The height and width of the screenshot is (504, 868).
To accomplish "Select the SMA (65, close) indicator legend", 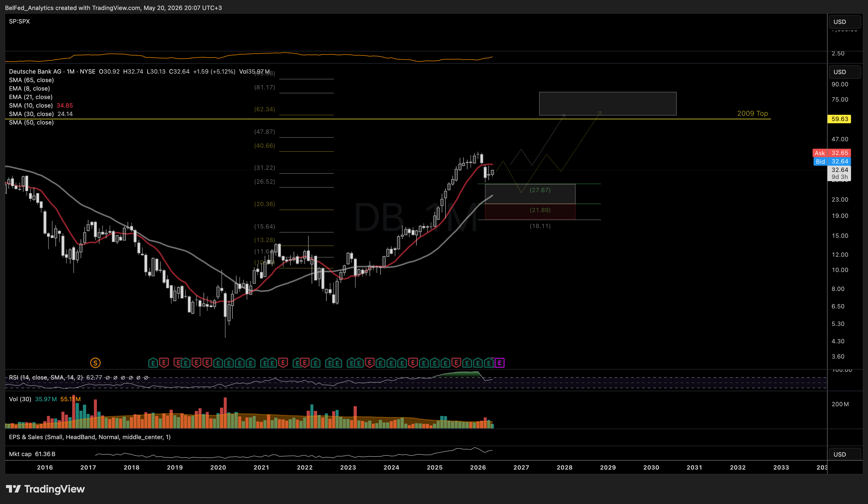I will click(x=31, y=80).
